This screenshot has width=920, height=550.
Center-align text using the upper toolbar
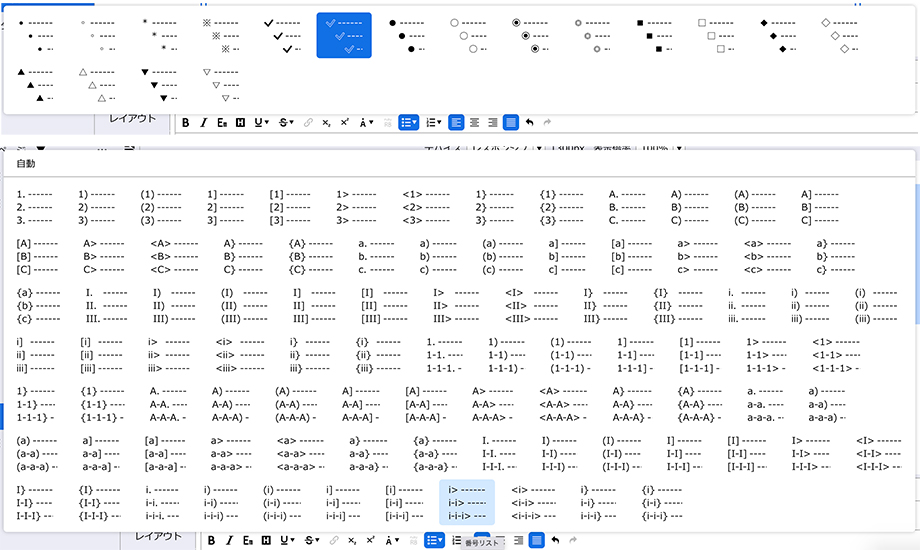[x=474, y=122]
